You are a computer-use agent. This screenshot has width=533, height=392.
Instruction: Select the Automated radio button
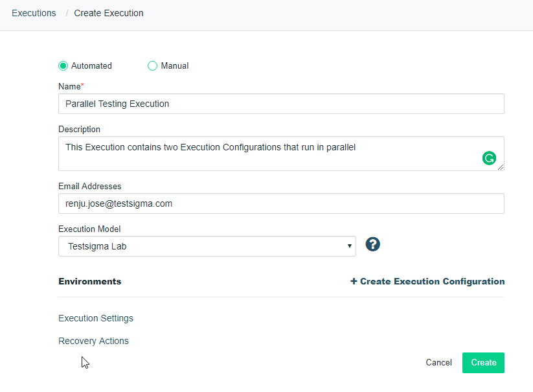coord(63,65)
